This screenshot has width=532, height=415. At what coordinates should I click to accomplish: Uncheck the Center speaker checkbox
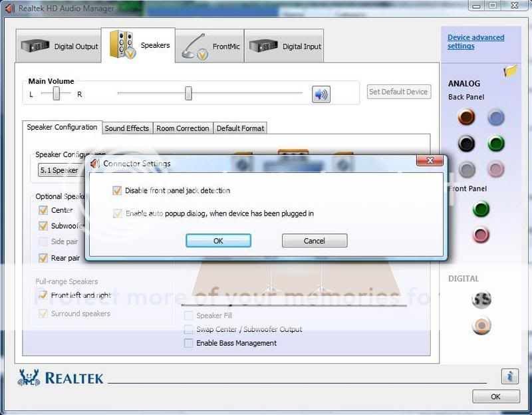tap(43, 210)
